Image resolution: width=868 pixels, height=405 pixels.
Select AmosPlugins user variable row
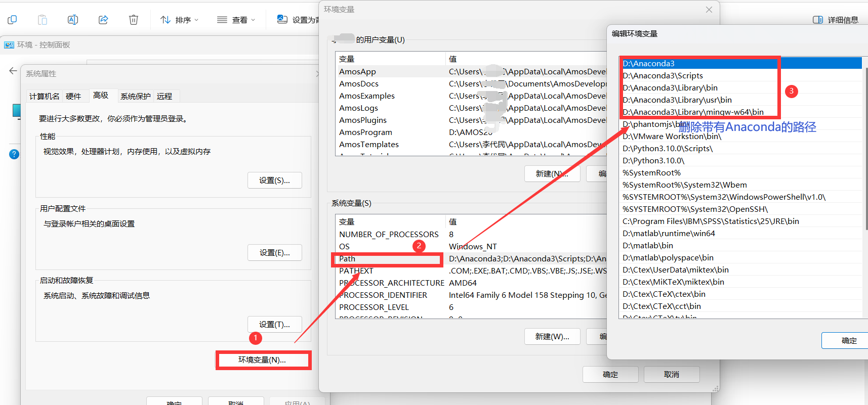click(x=471, y=120)
